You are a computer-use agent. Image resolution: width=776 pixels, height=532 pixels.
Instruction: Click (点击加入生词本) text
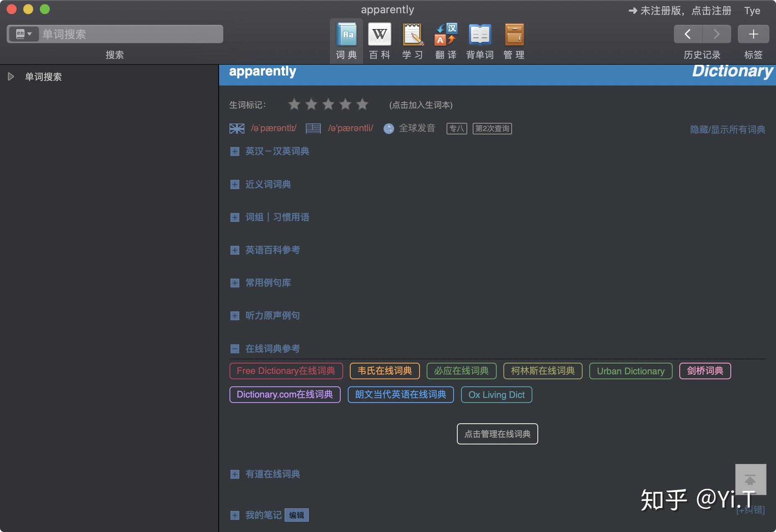coord(421,105)
